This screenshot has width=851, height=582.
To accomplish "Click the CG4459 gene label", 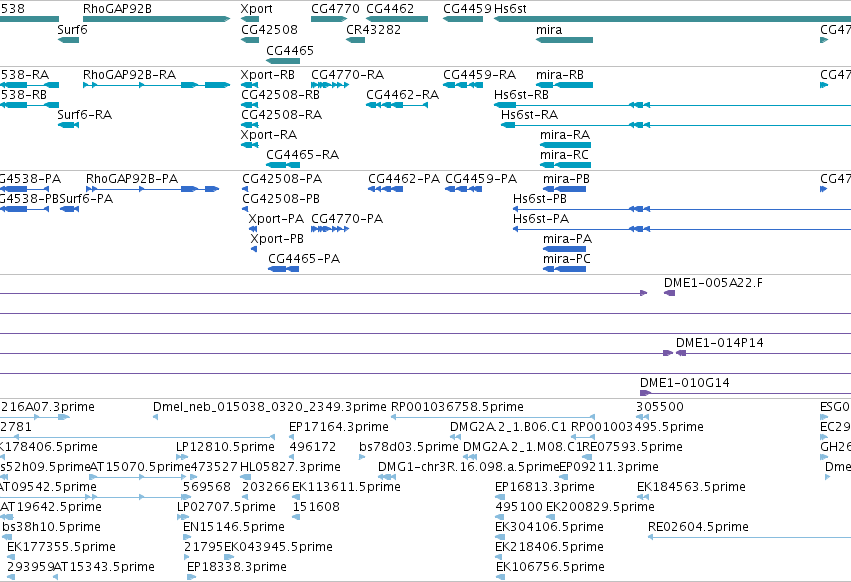I will point(467,9).
